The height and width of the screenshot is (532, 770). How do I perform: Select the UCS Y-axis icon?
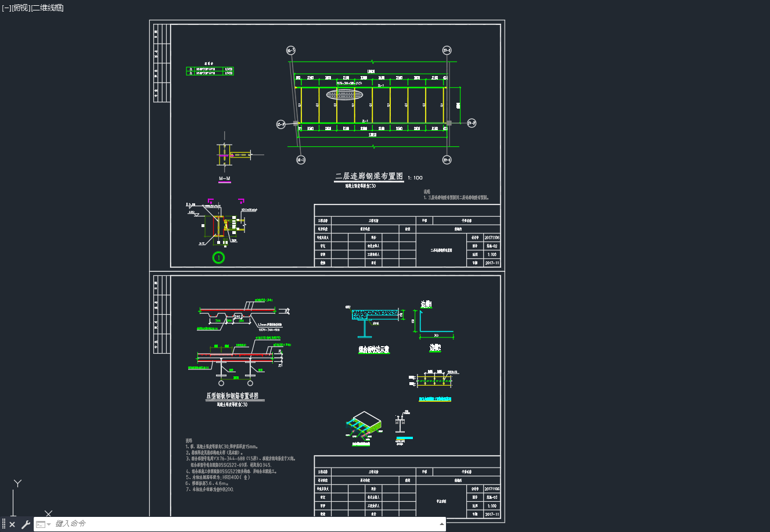click(17, 483)
